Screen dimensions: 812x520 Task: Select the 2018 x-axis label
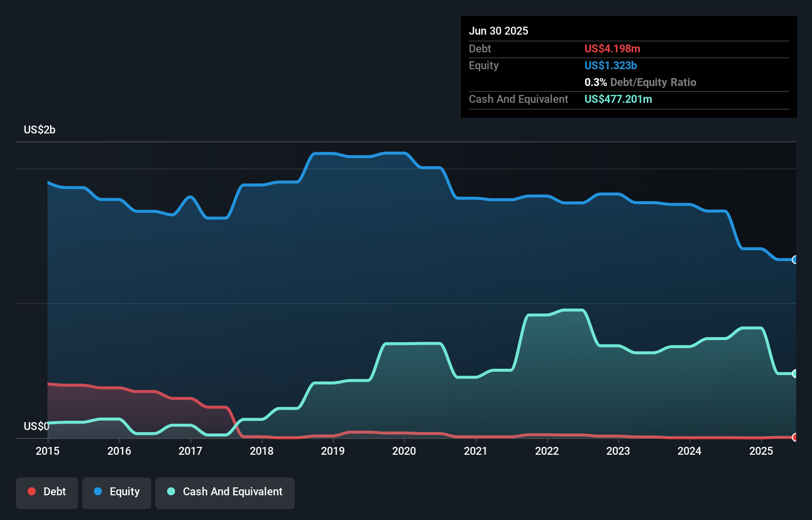pyautogui.click(x=262, y=451)
